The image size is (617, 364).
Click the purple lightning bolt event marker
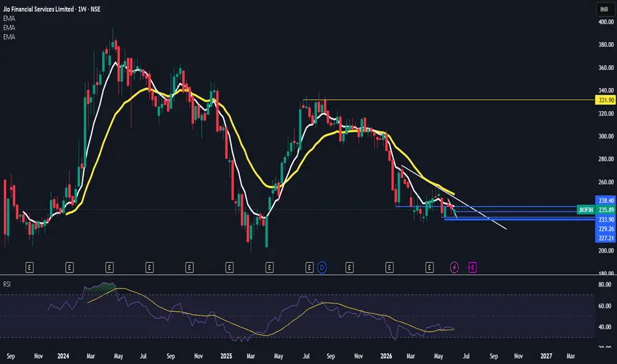pos(454,268)
